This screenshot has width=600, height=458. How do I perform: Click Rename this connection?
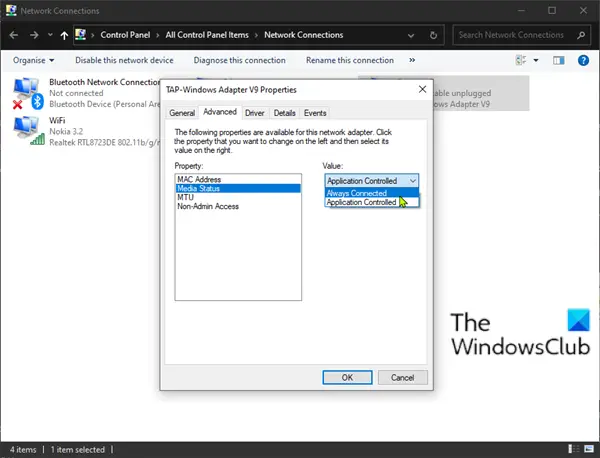pos(350,60)
